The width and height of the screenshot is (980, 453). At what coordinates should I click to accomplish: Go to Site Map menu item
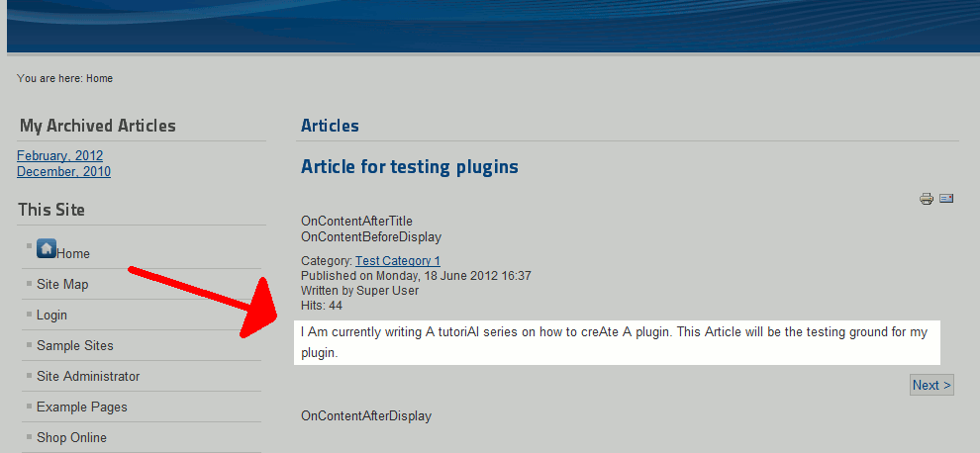(x=62, y=285)
